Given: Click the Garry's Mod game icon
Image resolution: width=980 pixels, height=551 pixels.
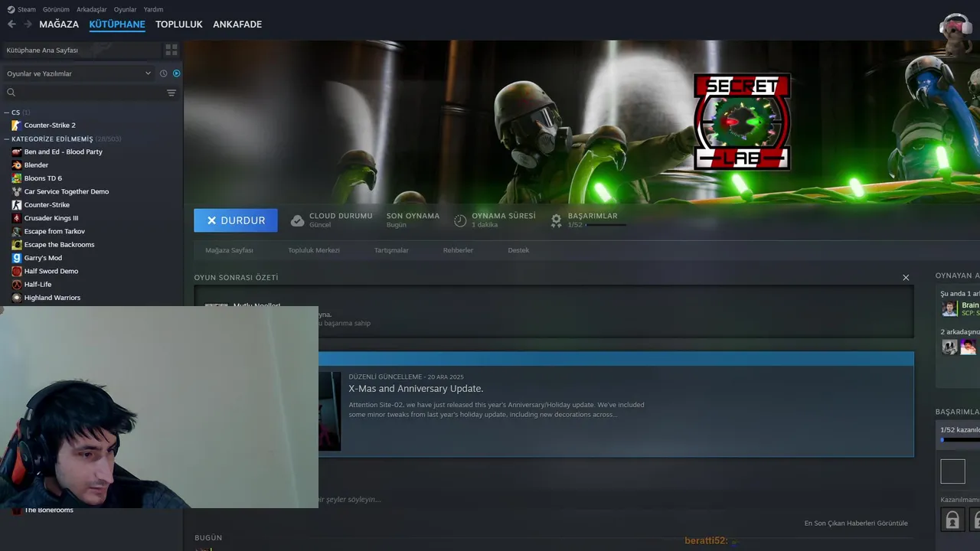Looking at the screenshot, I should pyautogui.click(x=17, y=258).
